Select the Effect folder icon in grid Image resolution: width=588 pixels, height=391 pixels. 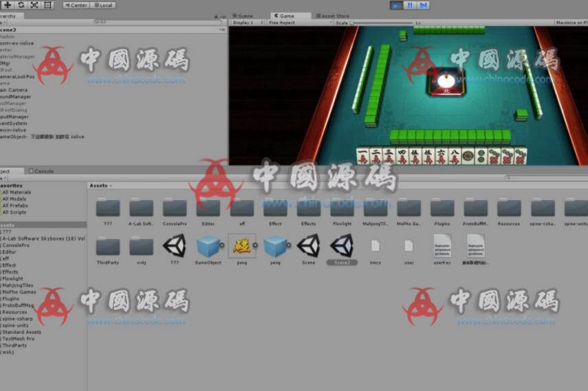pos(275,208)
